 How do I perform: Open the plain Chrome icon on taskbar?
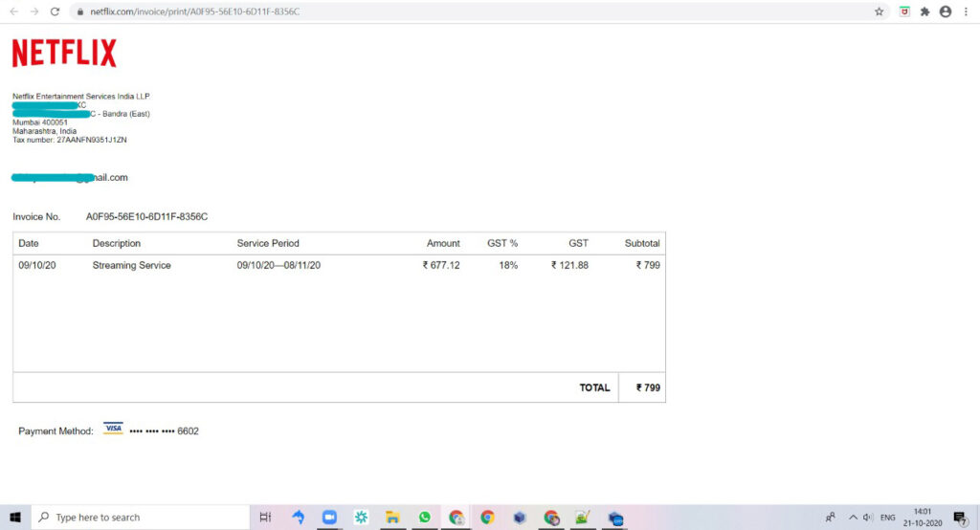(487, 518)
